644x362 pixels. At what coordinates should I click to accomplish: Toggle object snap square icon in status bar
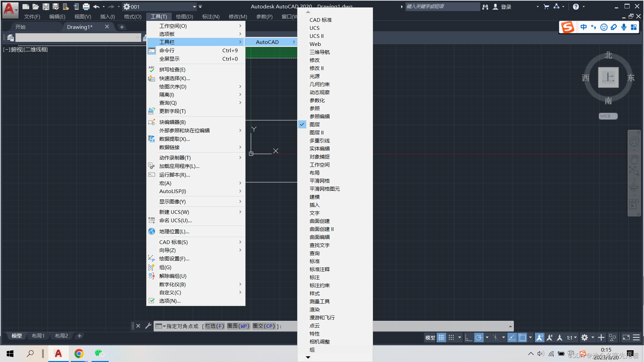coord(522,338)
